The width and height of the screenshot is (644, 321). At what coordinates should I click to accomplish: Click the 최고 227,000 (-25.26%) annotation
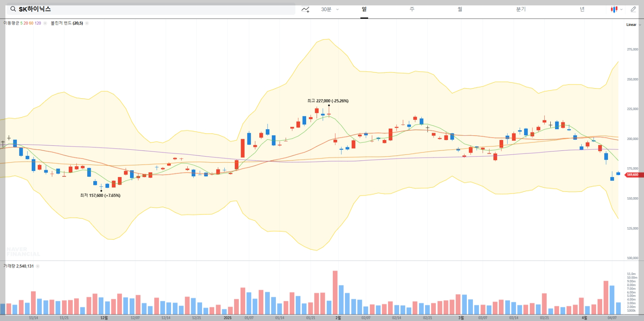tap(328, 101)
